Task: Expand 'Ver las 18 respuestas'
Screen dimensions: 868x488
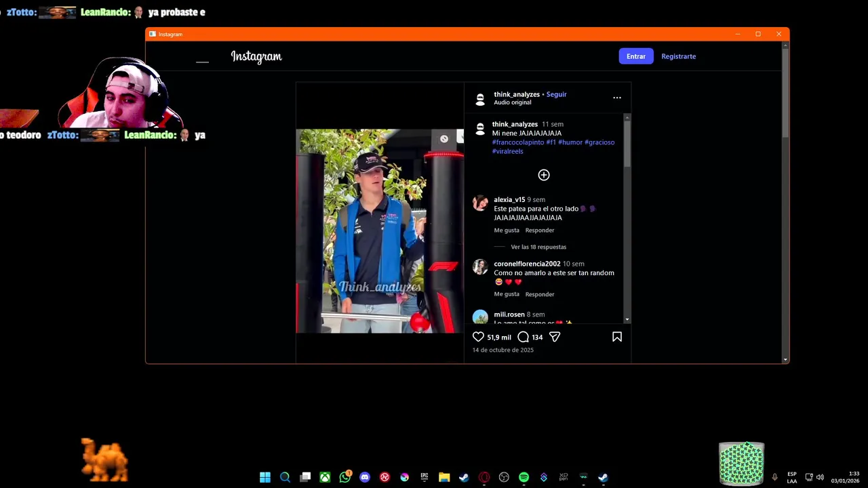Action: coord(538,247)
